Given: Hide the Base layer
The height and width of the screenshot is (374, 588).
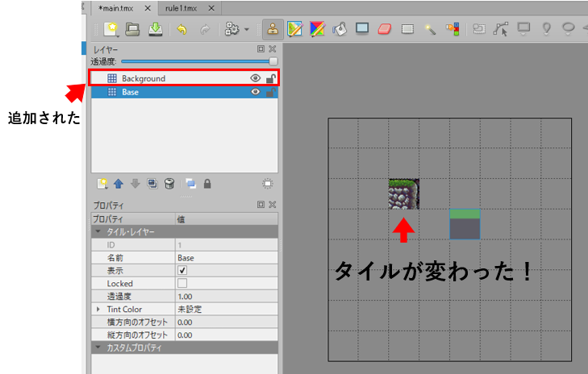Looking at the screenshot, I should coord(256,92).
